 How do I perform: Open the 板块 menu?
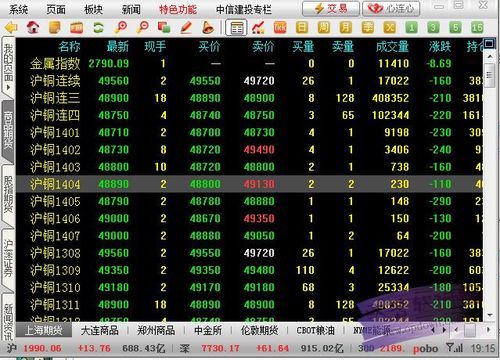click(x=93, y=9)
